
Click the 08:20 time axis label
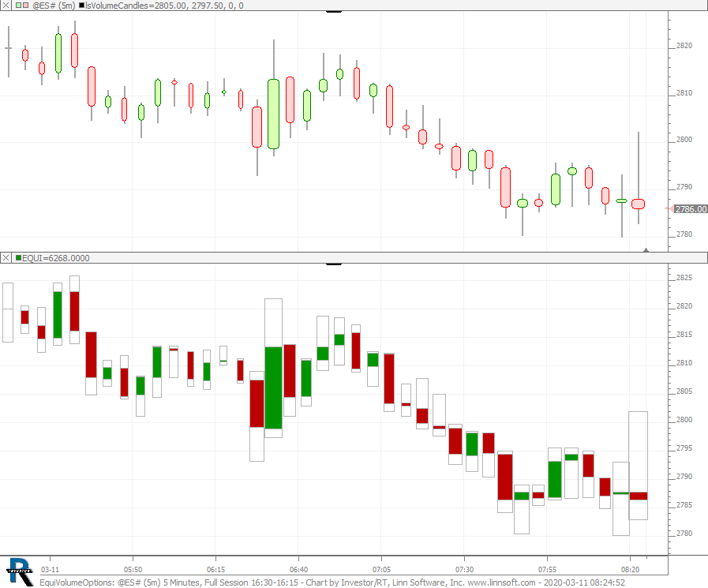(630, 570)
